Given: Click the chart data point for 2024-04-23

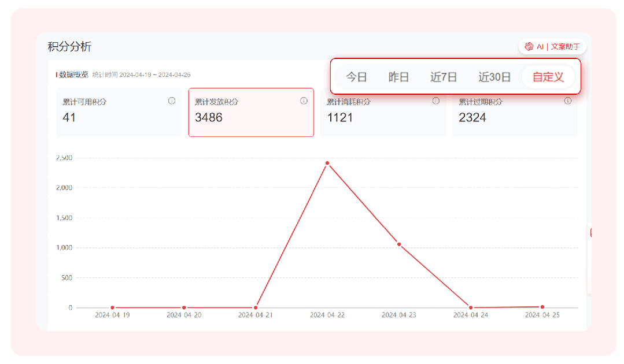Looking at the screenshot, I should click(399, 244).
